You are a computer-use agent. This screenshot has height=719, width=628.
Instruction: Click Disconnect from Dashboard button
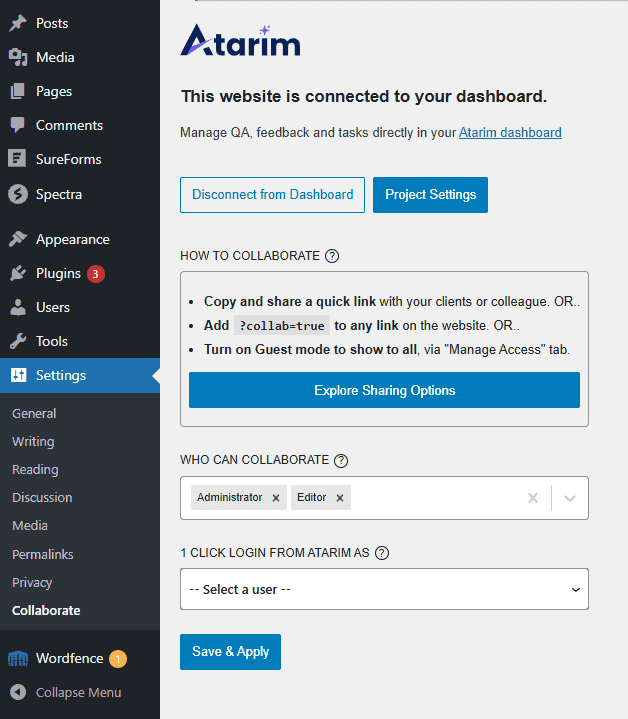tap(272, 195)
